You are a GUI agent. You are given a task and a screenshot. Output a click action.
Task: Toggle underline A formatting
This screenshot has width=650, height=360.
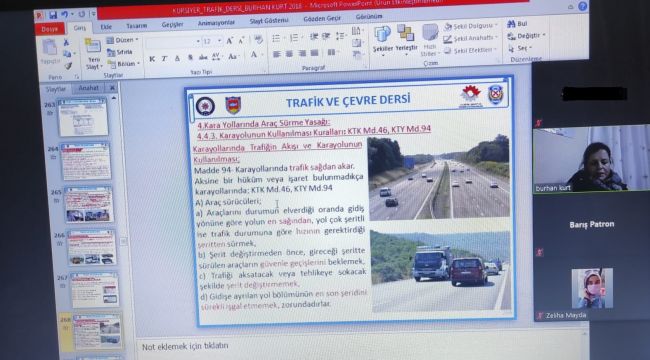177,58
